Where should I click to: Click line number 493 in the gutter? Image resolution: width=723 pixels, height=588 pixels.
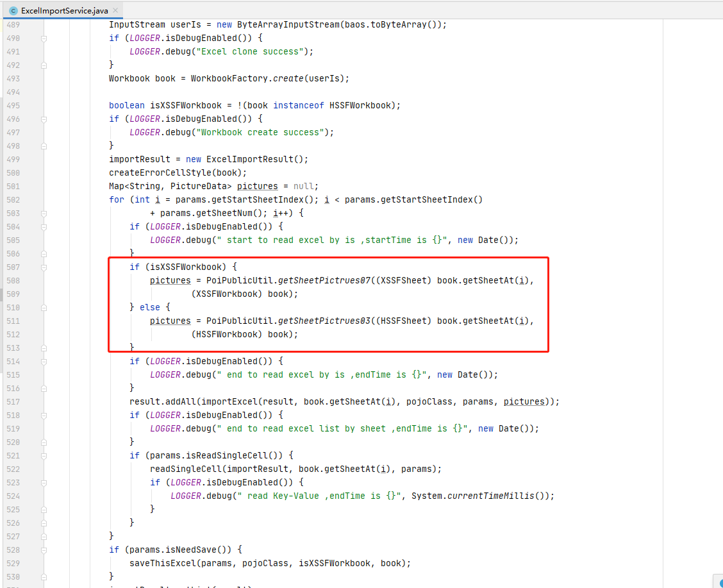(x=13, y=79)
